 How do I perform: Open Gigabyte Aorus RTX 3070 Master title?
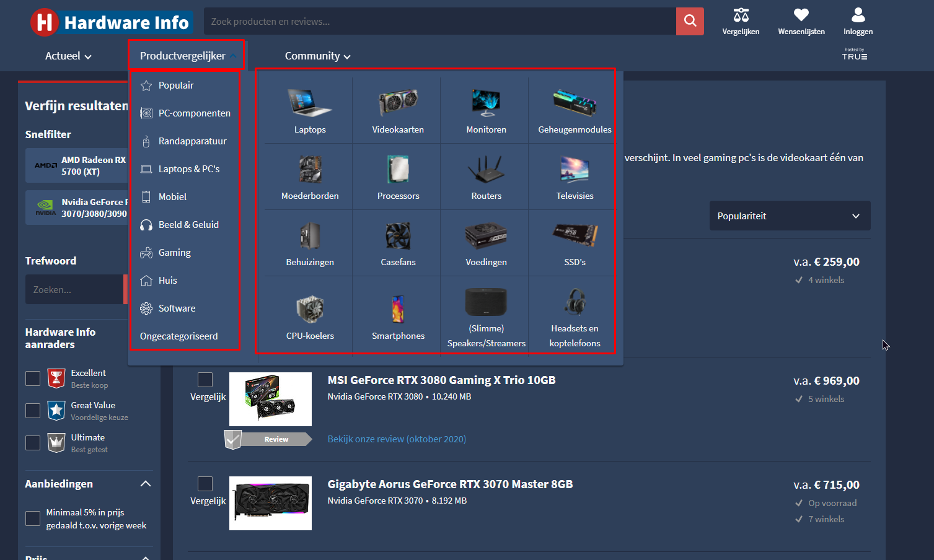tap(450, 484)
